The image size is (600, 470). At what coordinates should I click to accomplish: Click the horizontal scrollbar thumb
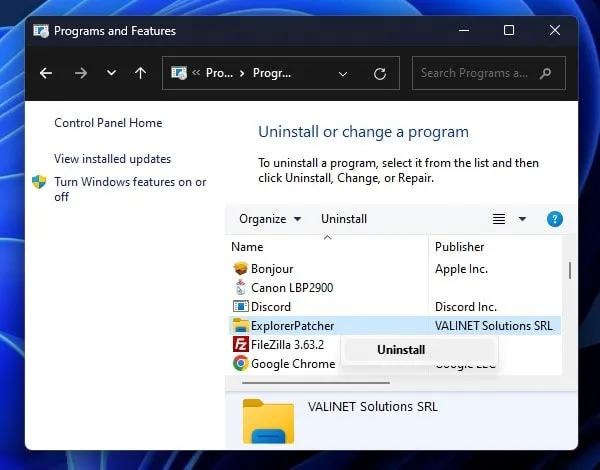pos(316,382)
